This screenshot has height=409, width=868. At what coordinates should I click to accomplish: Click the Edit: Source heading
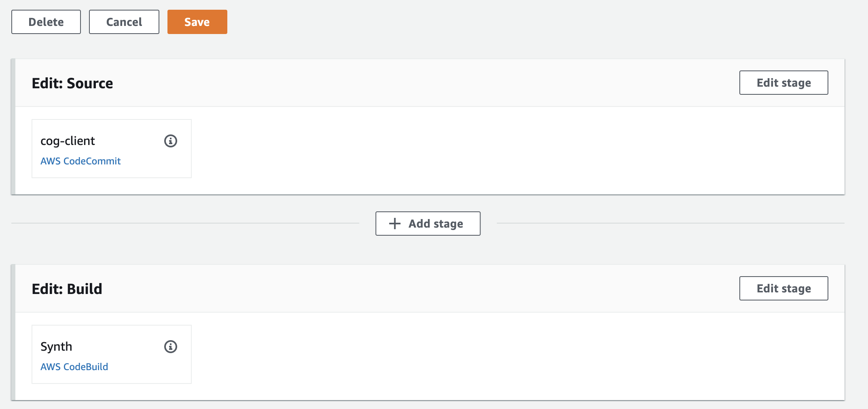coord(72,83)
